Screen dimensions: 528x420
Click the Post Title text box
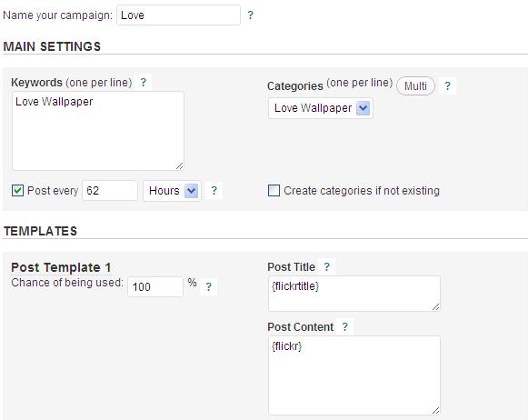click(354, 294)
